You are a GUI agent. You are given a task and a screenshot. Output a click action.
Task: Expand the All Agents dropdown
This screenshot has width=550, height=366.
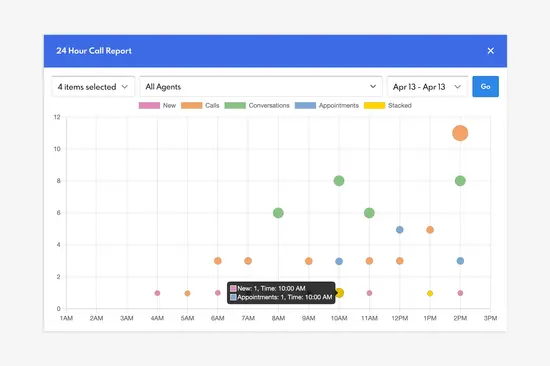(261, 87)
